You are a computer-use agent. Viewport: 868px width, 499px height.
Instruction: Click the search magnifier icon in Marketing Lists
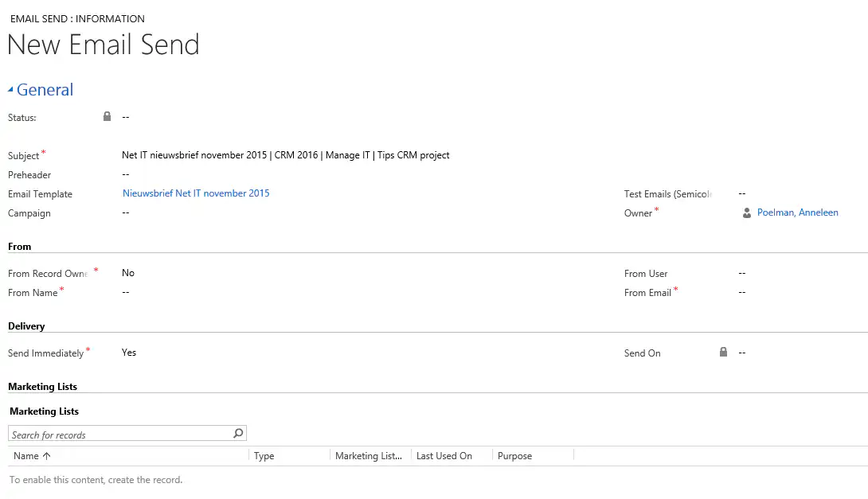coord(237,434)
